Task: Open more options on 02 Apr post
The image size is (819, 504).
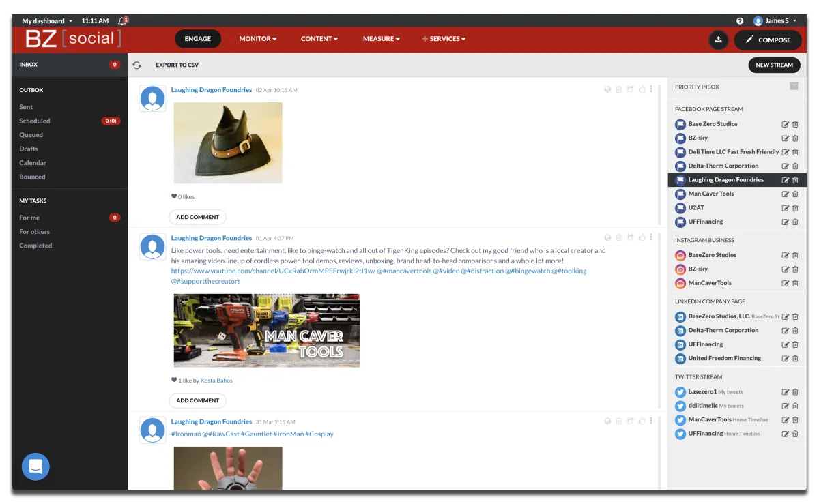Action: [651, 89]
